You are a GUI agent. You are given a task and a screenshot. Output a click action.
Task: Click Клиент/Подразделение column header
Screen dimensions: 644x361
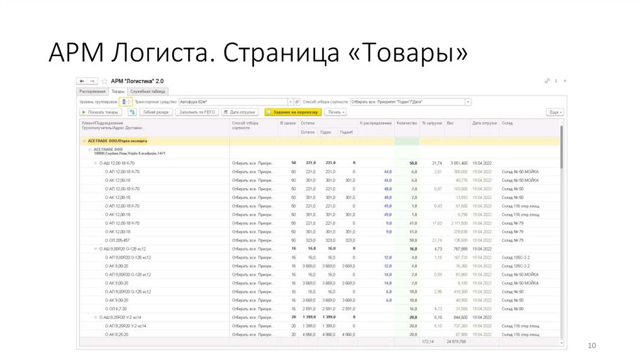click(155, 128)
